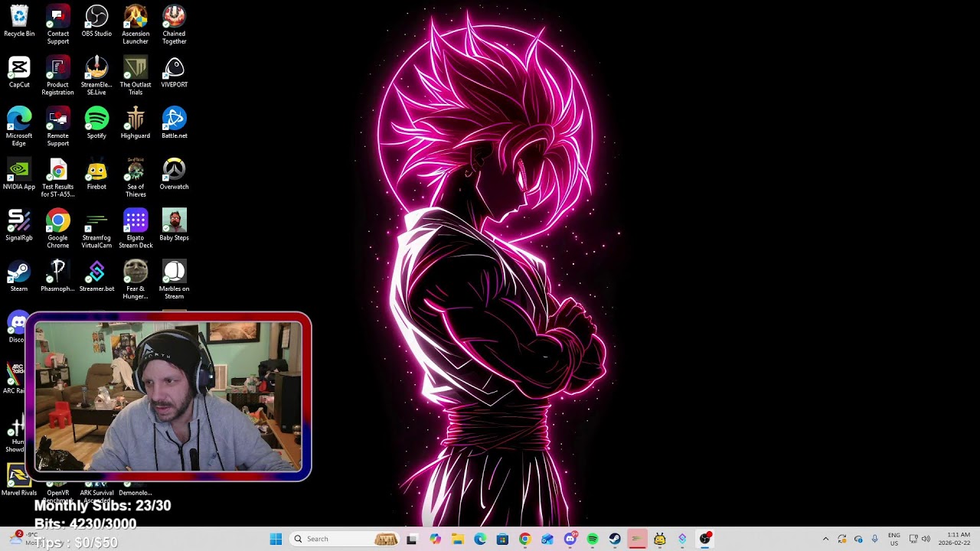Click the sync status tray icon
Viewport: 980px width, 551px height.
pyautogui.click(x=842, y=539)
